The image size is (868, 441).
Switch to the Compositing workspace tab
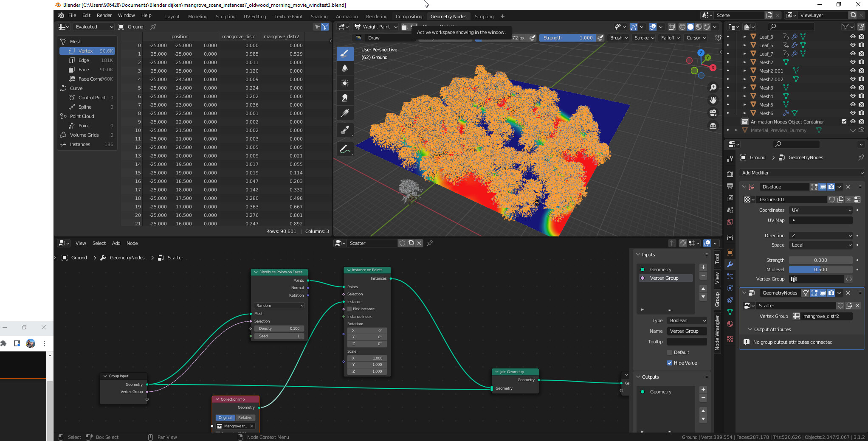(409, 16)
